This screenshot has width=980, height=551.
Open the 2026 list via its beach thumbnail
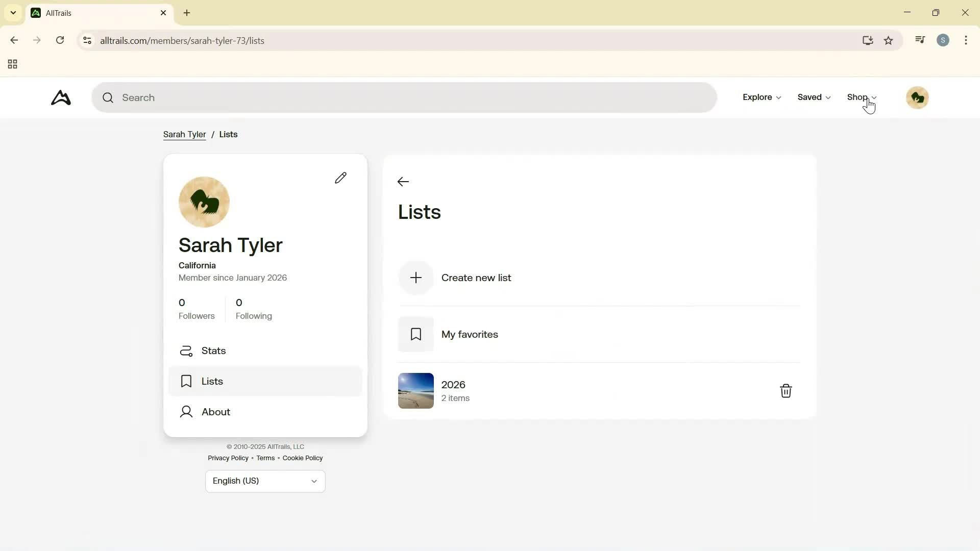tap(415, 390)
